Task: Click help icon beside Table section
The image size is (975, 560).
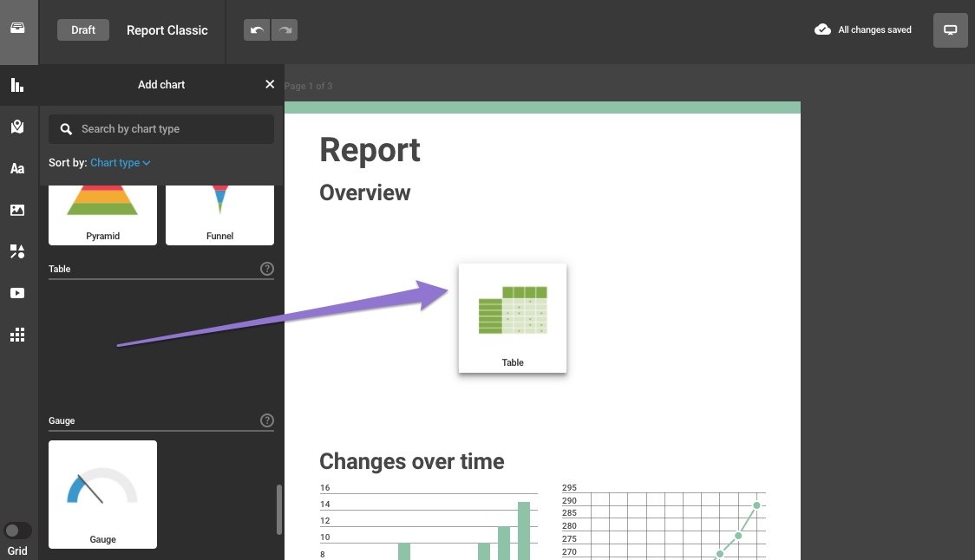Action: pyautogui.click(x=267, y=269)
